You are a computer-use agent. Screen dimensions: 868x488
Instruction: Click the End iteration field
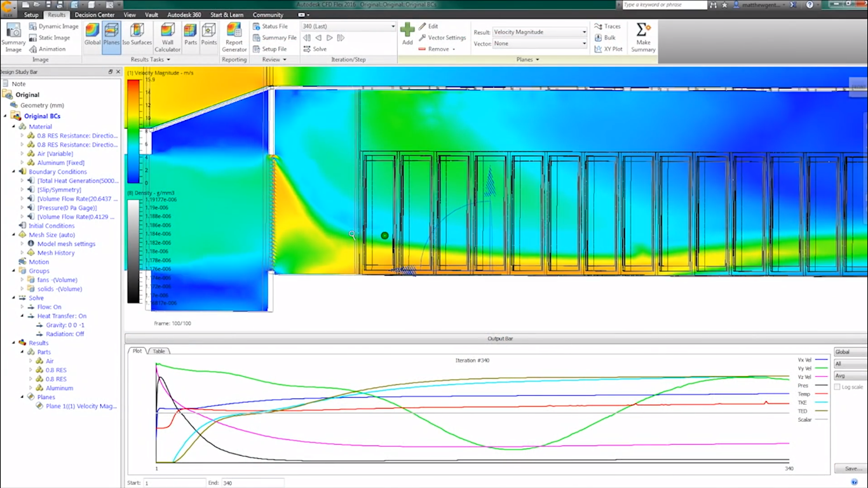pos(252,483)
